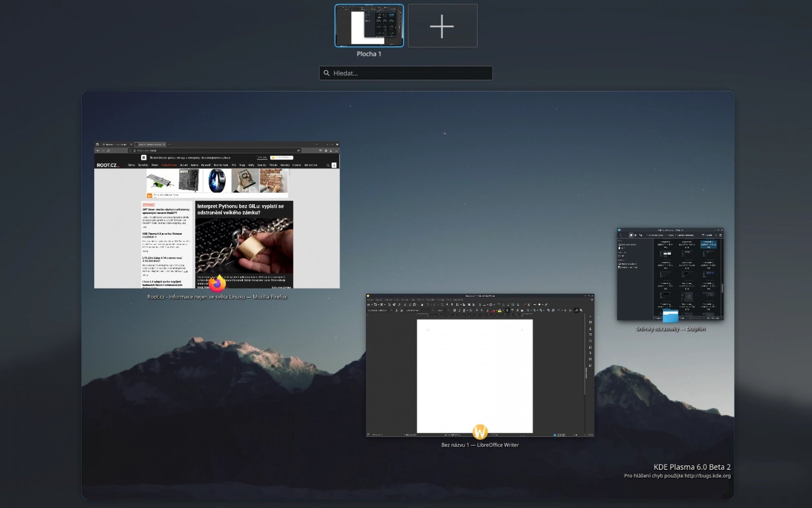This screenshot has height=508, width=812.
Task: Switch to the Root.cz Mozilla Firefox window title
Action: (217, 297)
